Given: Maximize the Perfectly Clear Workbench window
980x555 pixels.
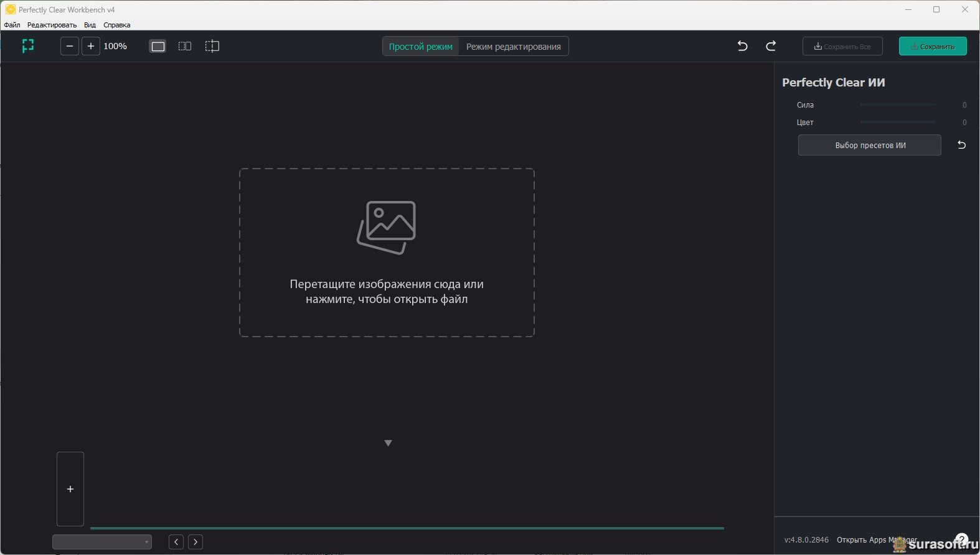Looking at the screenshot, I should [936, 9].
